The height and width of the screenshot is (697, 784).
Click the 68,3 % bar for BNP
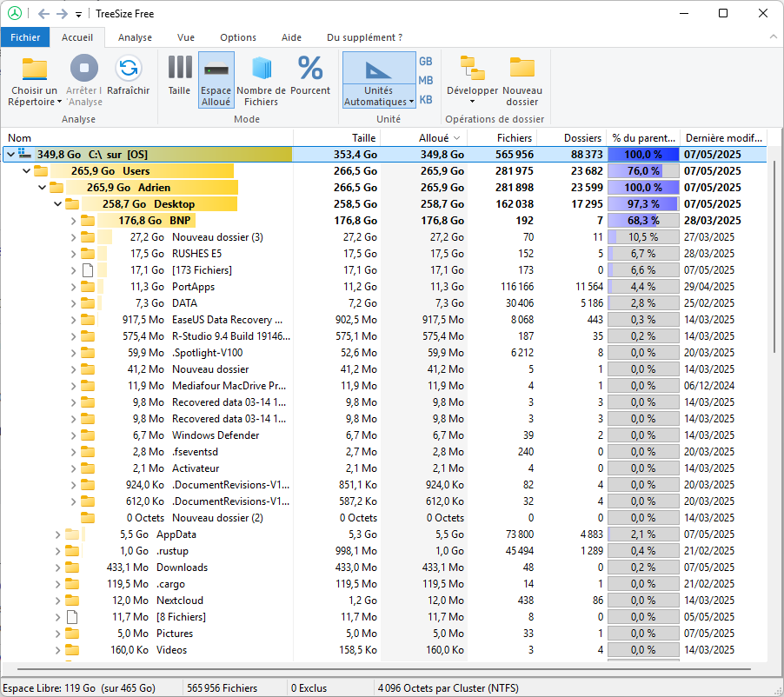pyautogui.click(x=643, y=221)
